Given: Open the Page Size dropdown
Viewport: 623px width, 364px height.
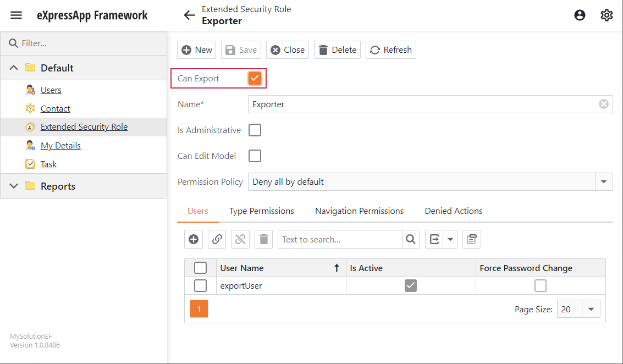Looking at the screenshot, I should tap(591, 309).
